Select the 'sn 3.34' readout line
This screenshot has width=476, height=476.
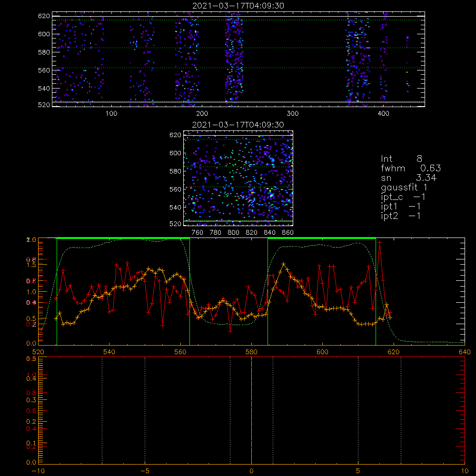coord(408,178)
